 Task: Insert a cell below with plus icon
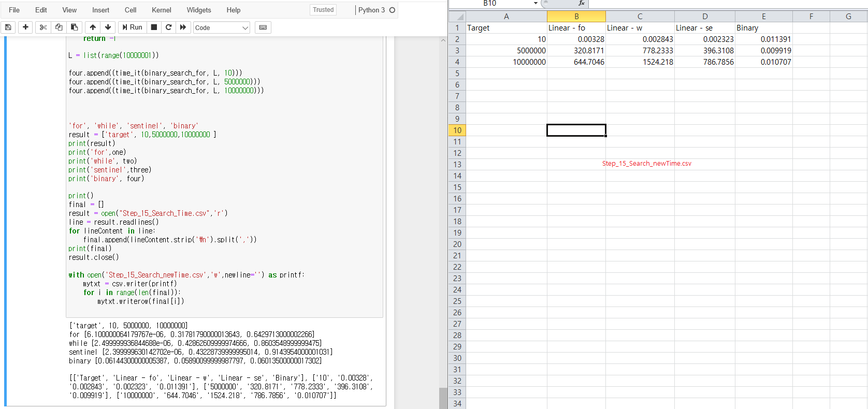coord(25,27)
